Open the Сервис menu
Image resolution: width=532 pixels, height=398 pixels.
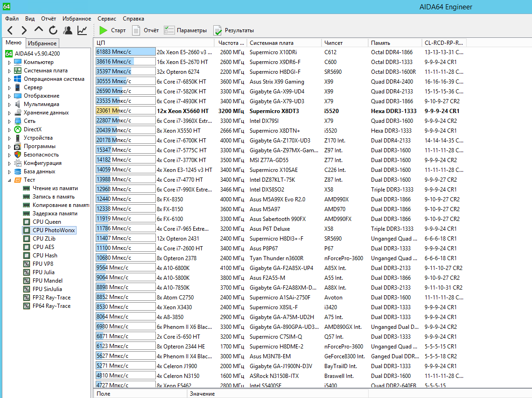107,19
